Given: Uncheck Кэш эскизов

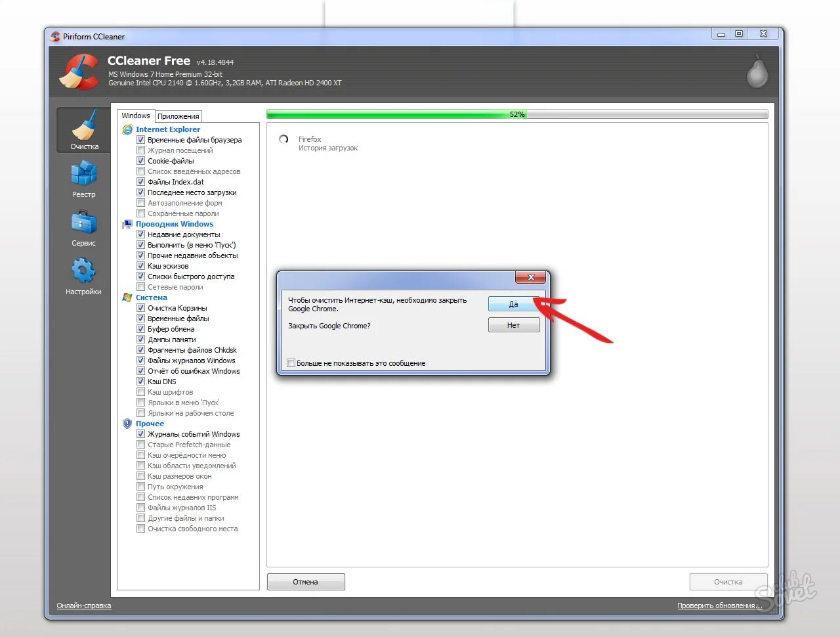Looking at the screenshot, I should 140,266.
